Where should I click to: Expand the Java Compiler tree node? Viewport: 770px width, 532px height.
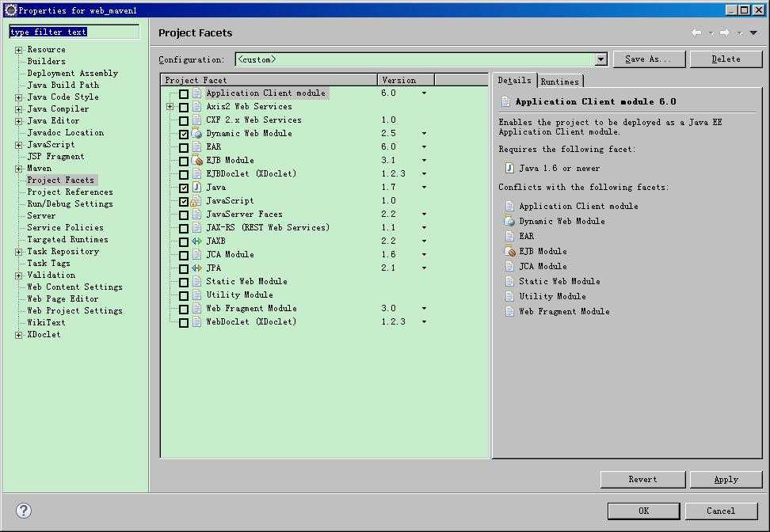(x=19, y=109)
